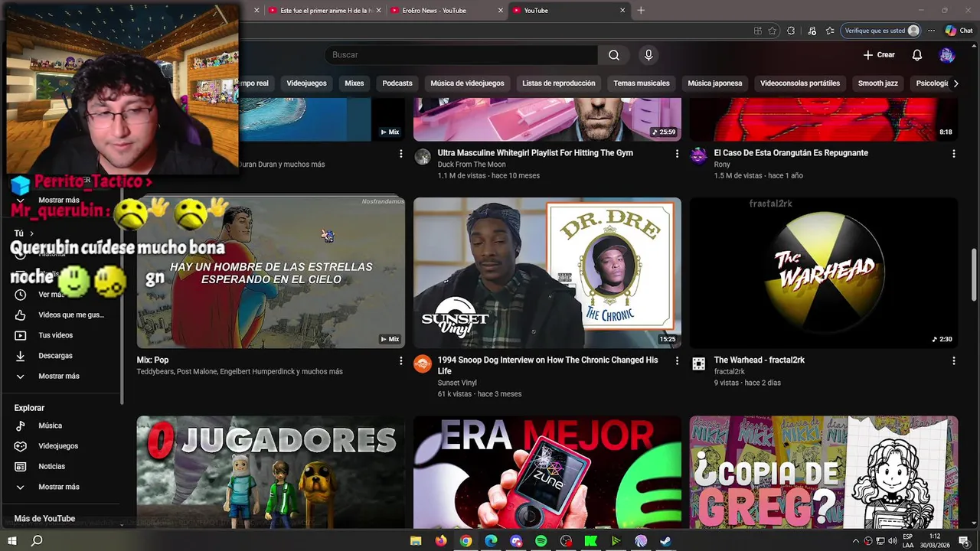Open File Explorer from the taskbar

click(x=416, y=541)
